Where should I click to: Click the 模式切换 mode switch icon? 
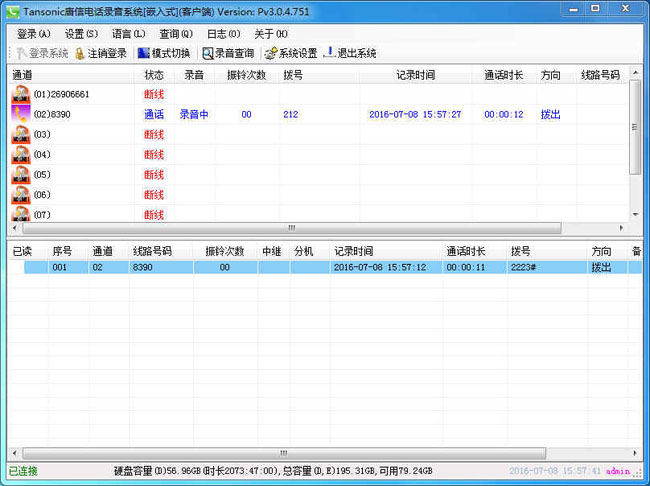click(x=144, y=53)
